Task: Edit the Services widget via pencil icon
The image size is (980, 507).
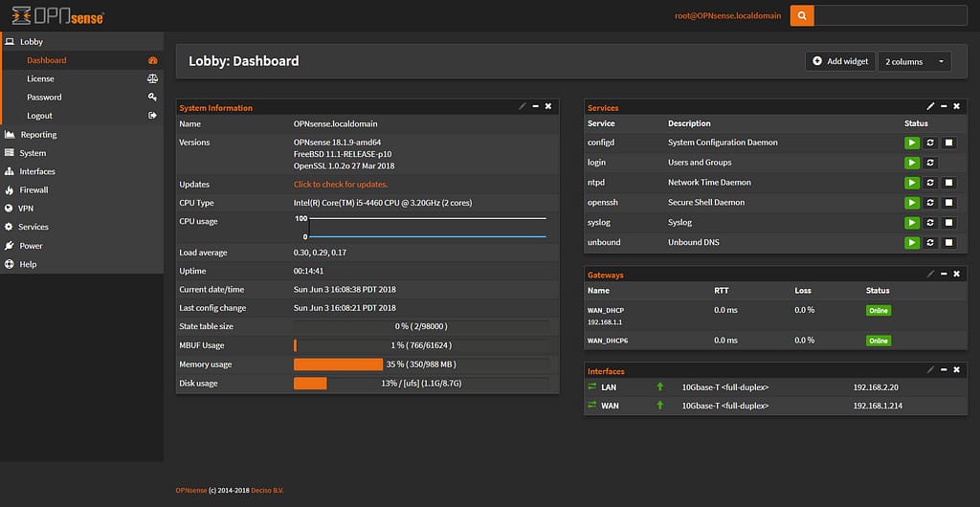Action: pyautogui.click(x=930, y=107)
